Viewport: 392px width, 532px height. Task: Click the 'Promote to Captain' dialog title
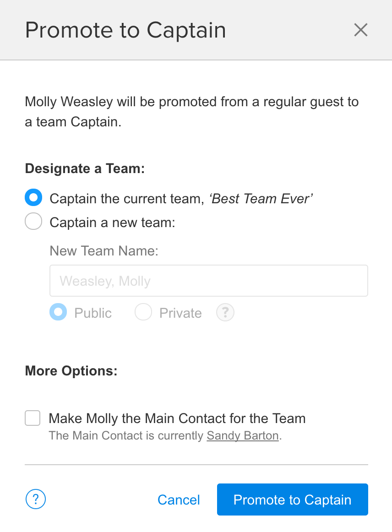tap(125, 30)
